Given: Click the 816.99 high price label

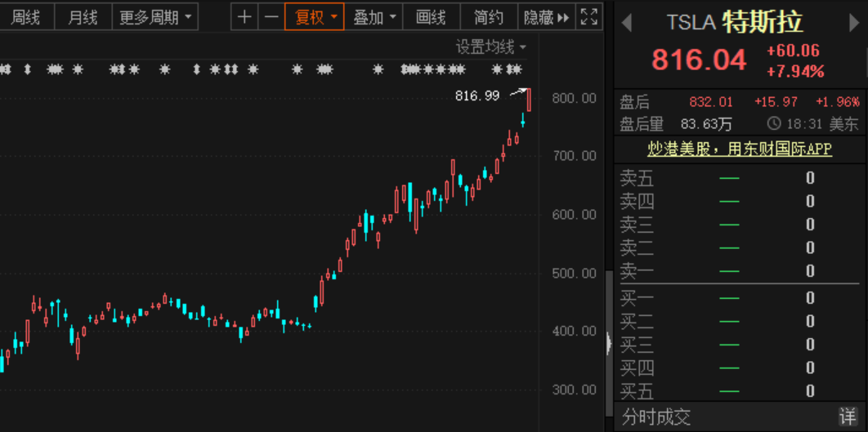Looking at the screenshot, I should click(477, 96).
